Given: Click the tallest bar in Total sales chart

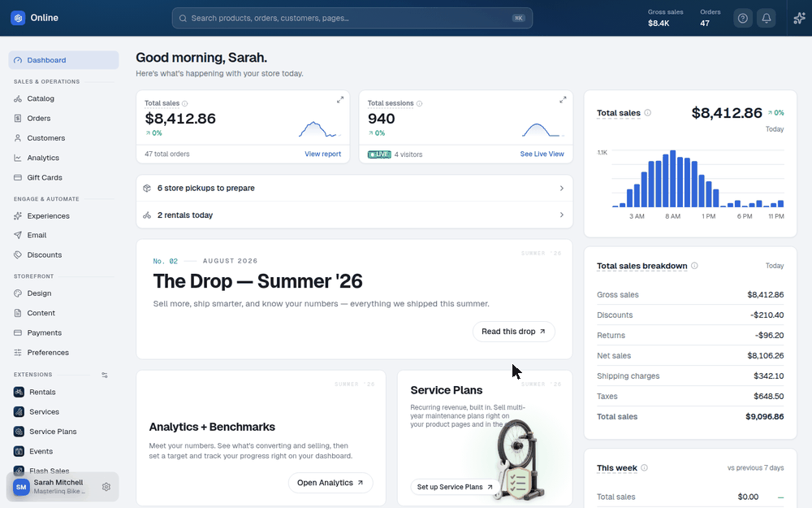Looking at the screenshot, I should [x=672, y=179].
